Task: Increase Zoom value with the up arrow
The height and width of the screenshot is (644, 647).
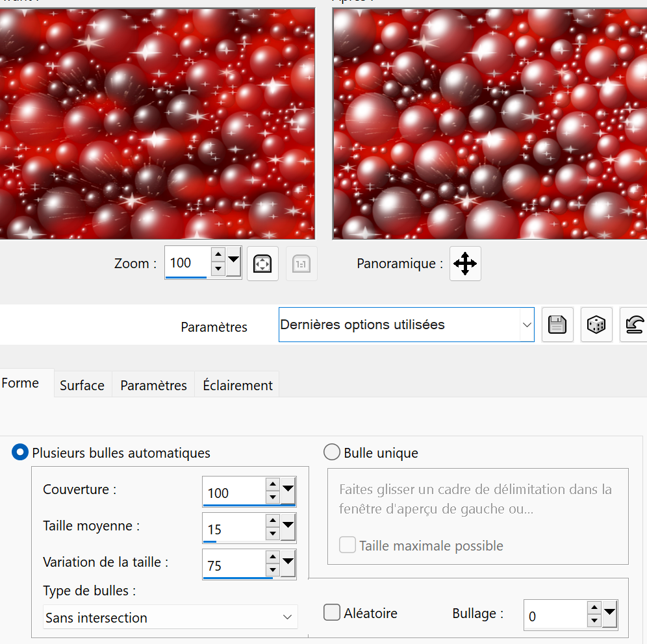Action: click(x=218, y=256)
